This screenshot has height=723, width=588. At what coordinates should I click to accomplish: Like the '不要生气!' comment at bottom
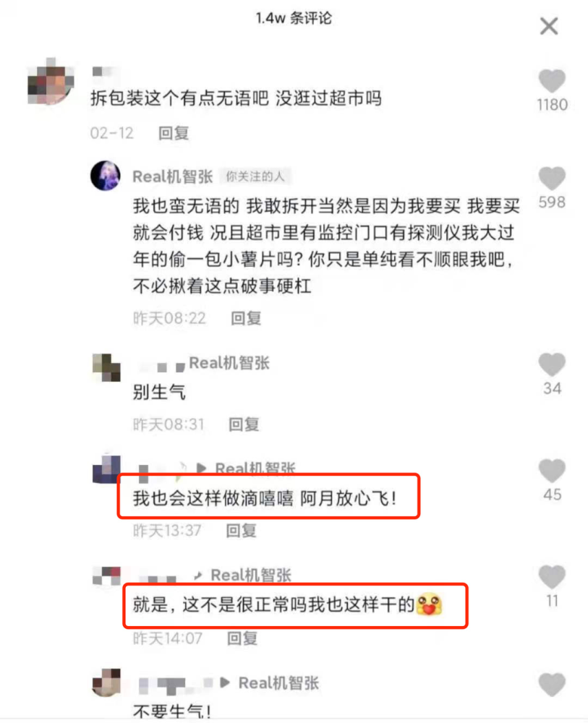click(552, 685)
